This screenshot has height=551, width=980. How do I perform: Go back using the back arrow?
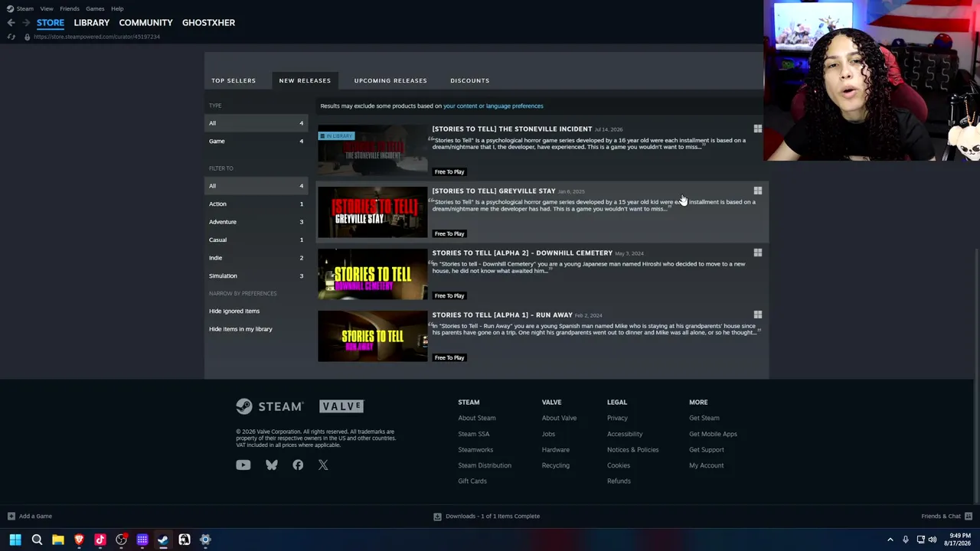pos(11,23)
